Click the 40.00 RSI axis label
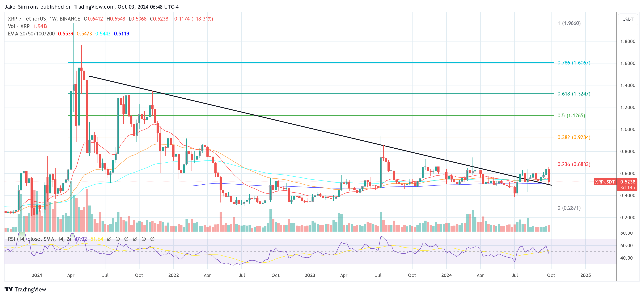 [x=626, y=258]
